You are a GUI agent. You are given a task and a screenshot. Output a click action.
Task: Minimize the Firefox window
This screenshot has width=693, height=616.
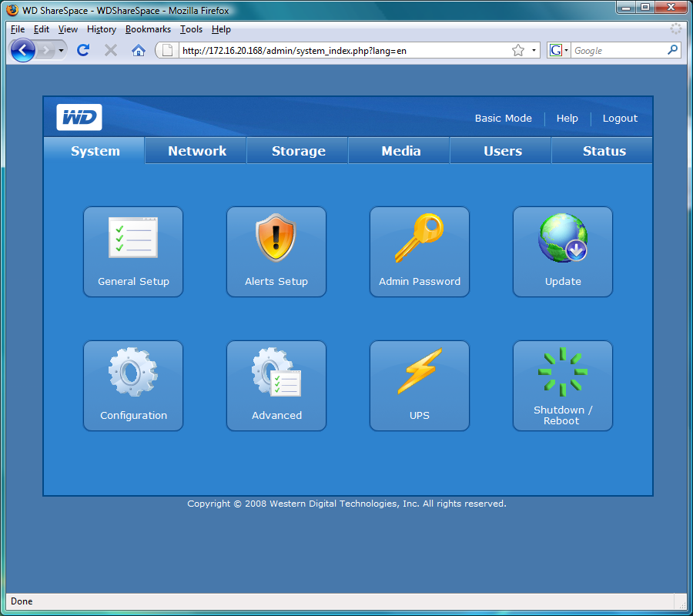626,8
